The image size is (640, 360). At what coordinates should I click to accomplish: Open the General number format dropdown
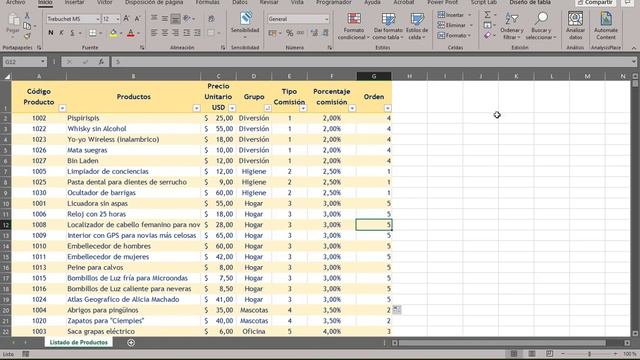tap(326, 19)
